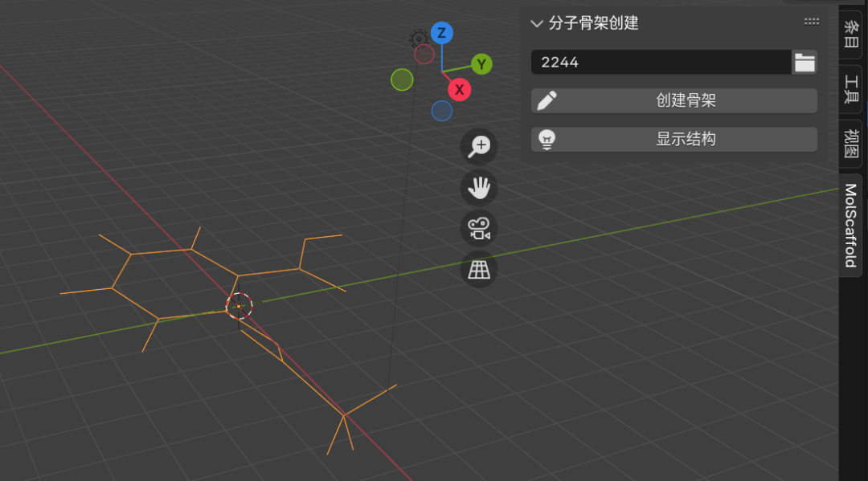Select the MolScaffold sidebar tab
Image resolution: width=868 pixels, height=481 pixels.
click(x=851, y=225)
